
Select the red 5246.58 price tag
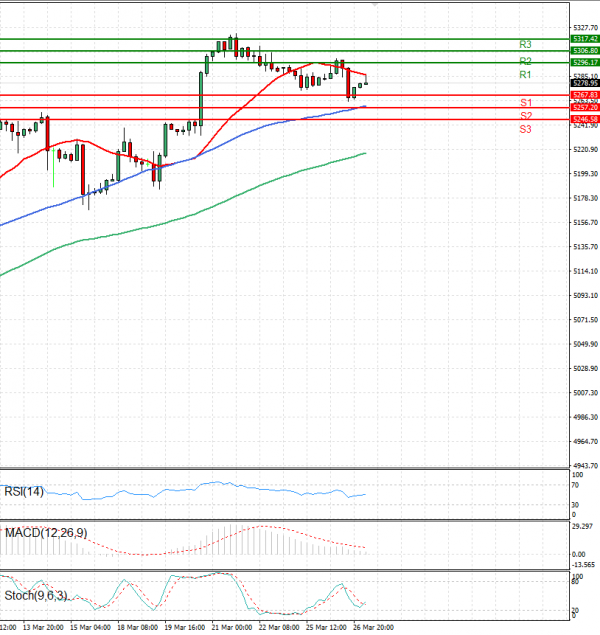coord(585,119)
